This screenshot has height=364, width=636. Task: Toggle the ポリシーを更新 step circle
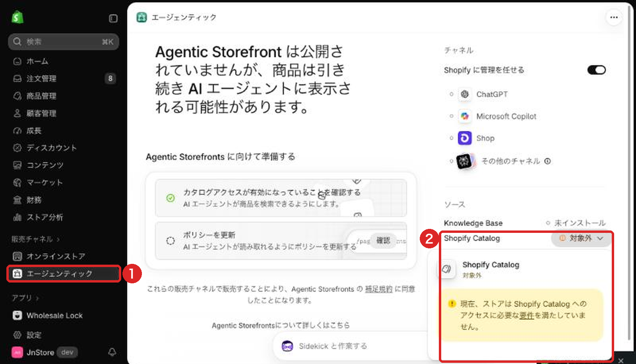(170, 241)
